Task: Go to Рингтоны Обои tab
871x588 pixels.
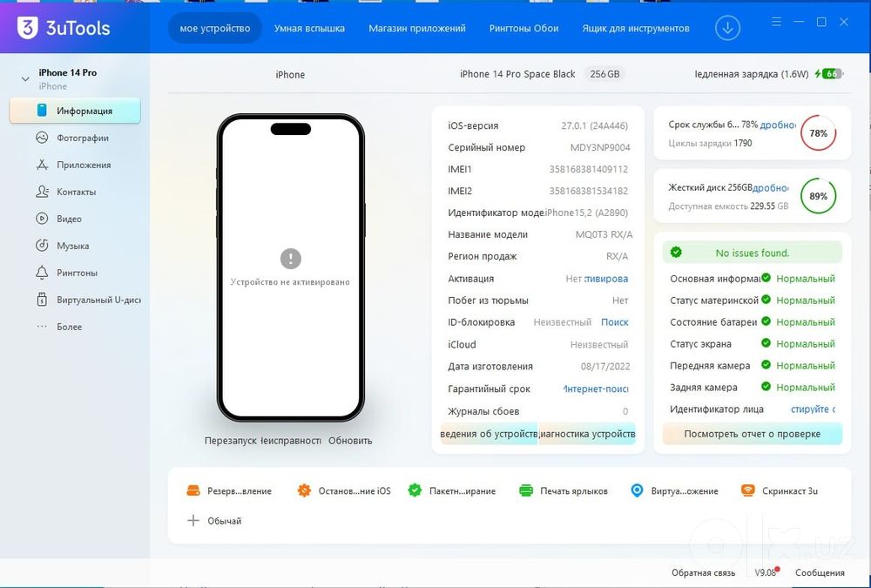Action: (523, 28)
